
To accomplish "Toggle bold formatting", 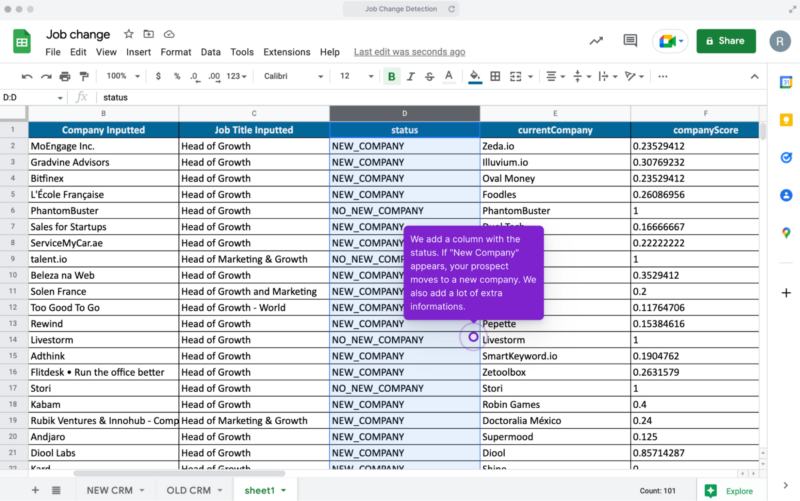I will 391,77.
